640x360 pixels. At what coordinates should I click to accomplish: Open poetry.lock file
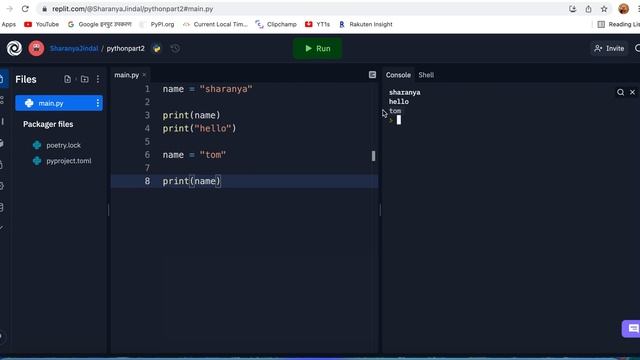[x=63, y=145]
